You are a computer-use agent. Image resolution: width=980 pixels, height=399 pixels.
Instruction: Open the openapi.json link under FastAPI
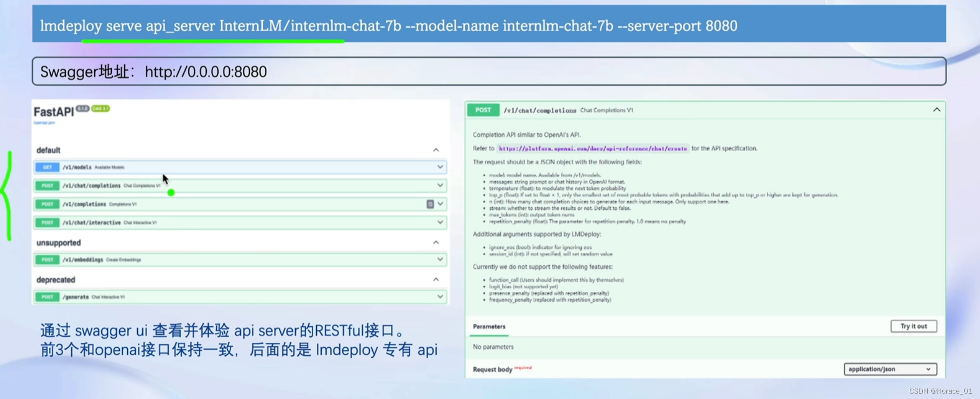pos(44,123)
